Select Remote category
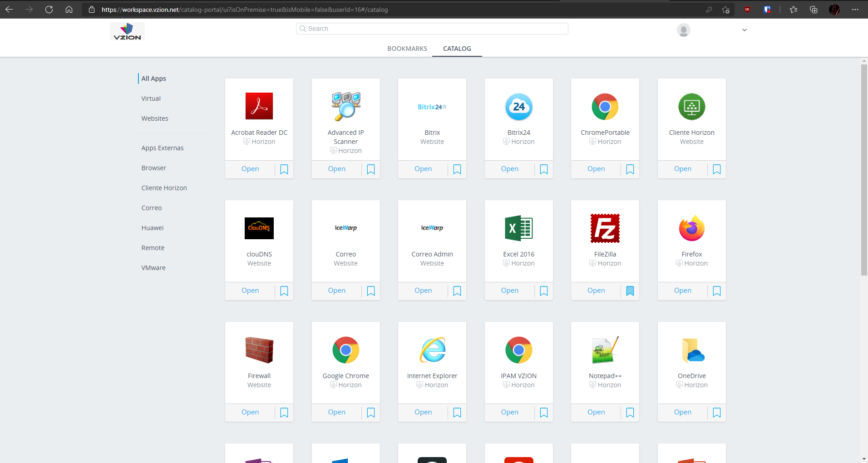868x463 pixels. pyautogui.click(x=153, y=248)
